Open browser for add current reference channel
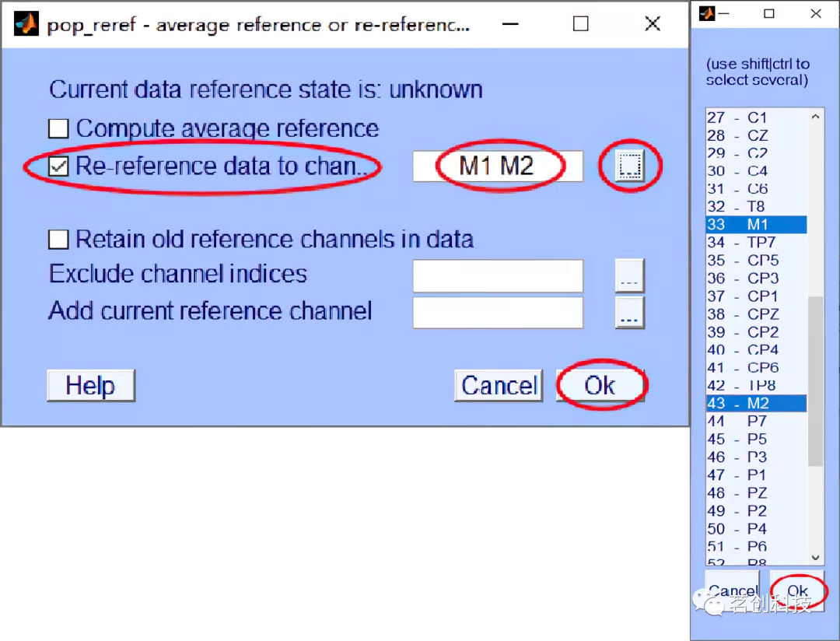 [629, 312]
